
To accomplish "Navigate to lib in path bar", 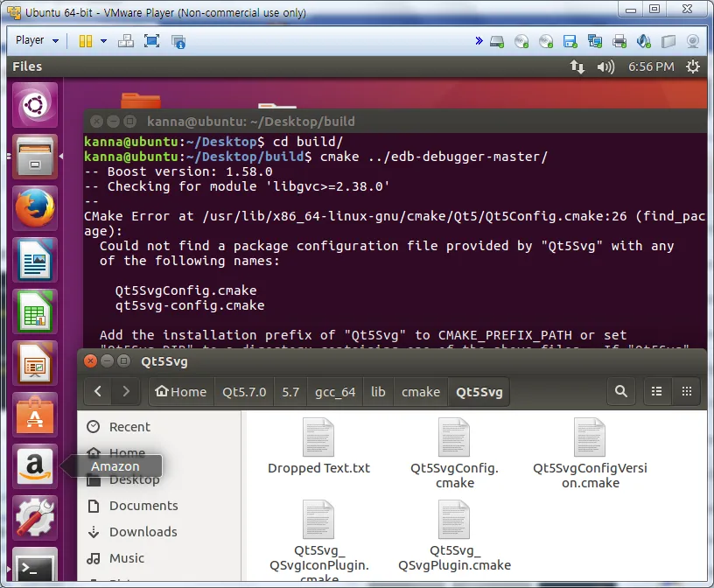I will pos(378,392).
